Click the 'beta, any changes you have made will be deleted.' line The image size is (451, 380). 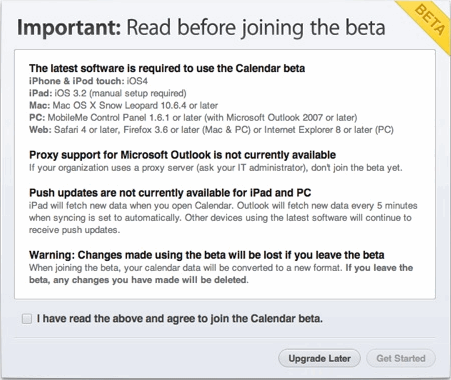tap(139, 280)
